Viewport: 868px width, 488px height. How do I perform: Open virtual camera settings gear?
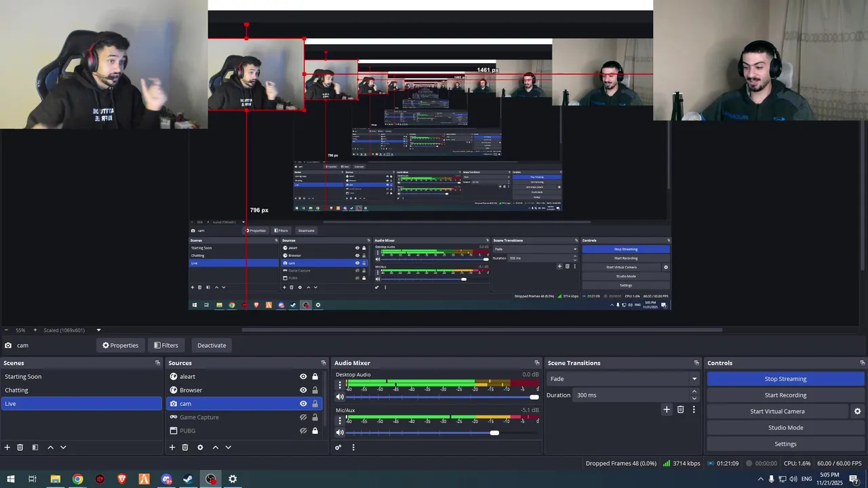tap(857, 411)
